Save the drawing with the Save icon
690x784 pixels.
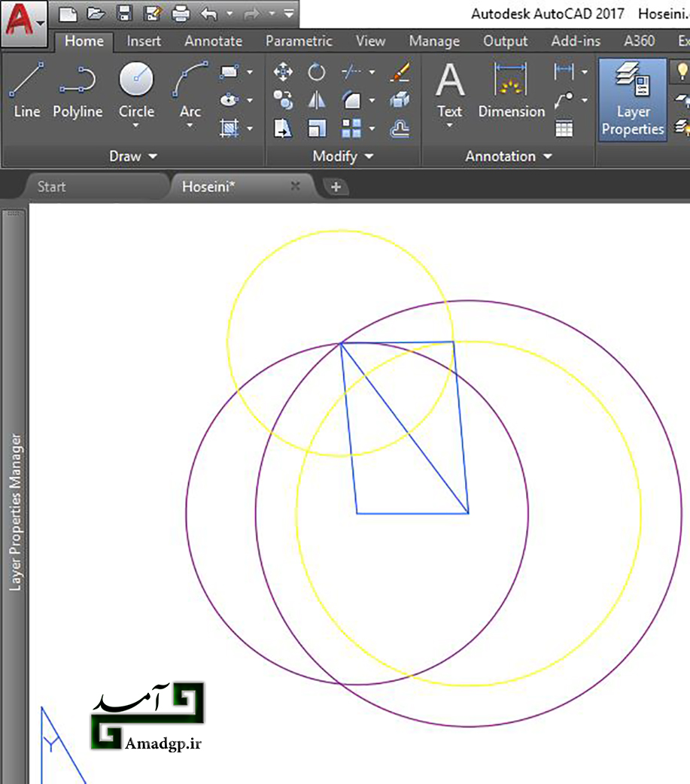pyautogui.click(x=124, y=14)
